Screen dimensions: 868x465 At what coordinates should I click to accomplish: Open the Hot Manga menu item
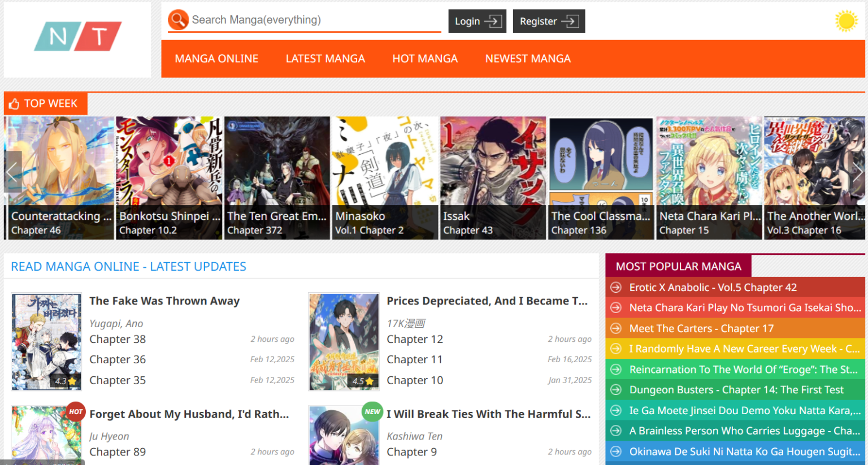point(425,59)
